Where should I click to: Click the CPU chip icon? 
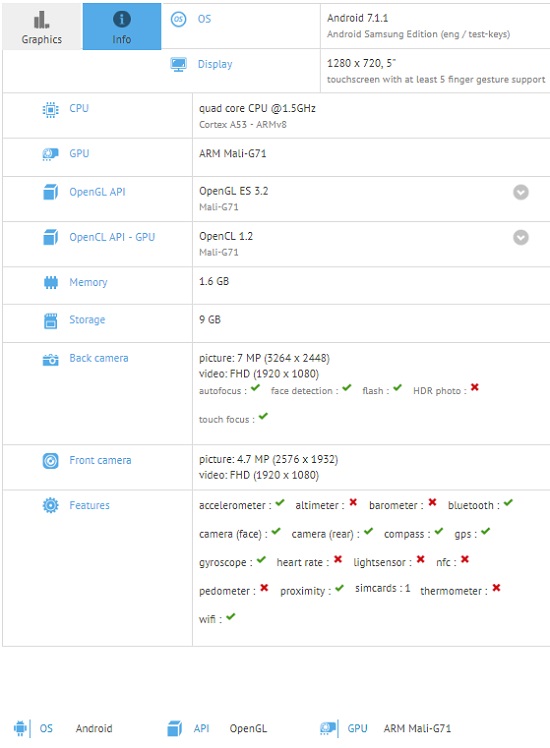coord(50,110)
